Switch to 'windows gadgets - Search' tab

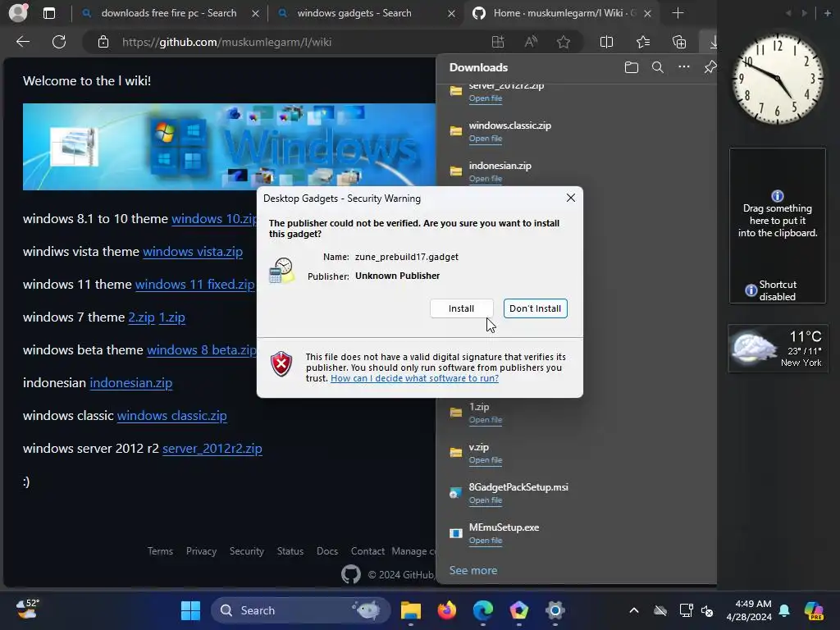coord(354,13)
